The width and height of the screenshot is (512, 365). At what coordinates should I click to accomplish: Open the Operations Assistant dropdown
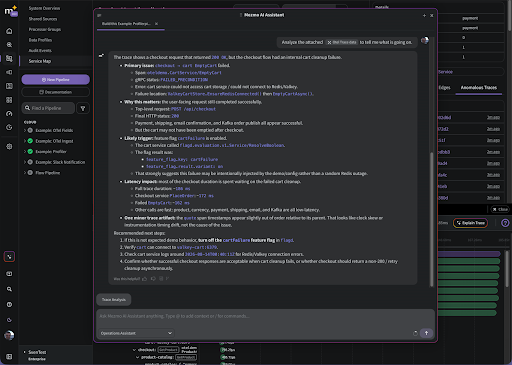pos(136,333)
